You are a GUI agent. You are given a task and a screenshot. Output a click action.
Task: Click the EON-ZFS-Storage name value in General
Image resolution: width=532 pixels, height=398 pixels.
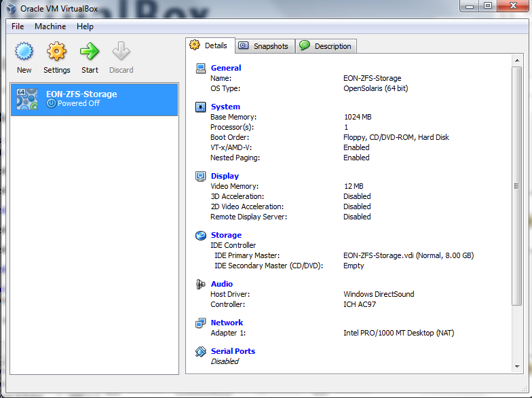pos(372,79)
